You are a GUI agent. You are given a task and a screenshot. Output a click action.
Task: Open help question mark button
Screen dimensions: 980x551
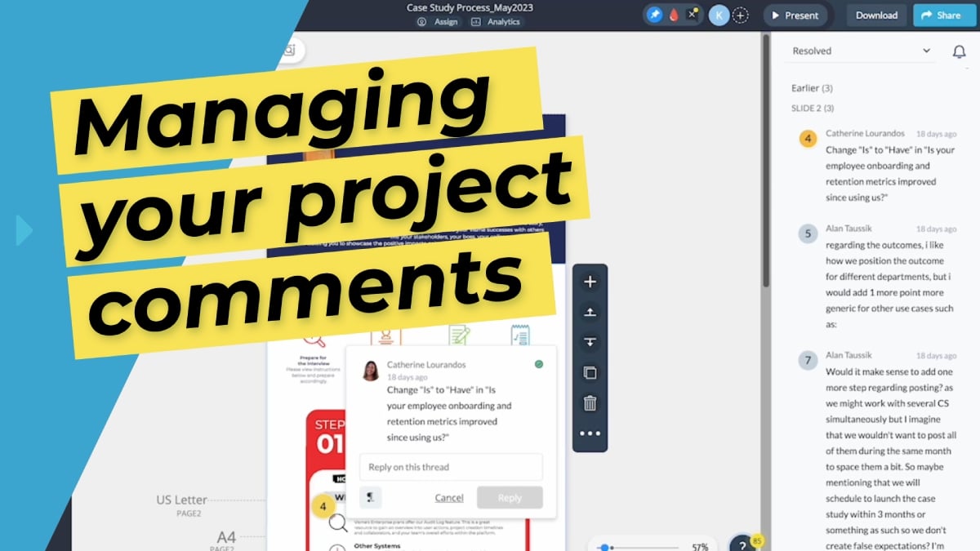click(x=742, y=545)
